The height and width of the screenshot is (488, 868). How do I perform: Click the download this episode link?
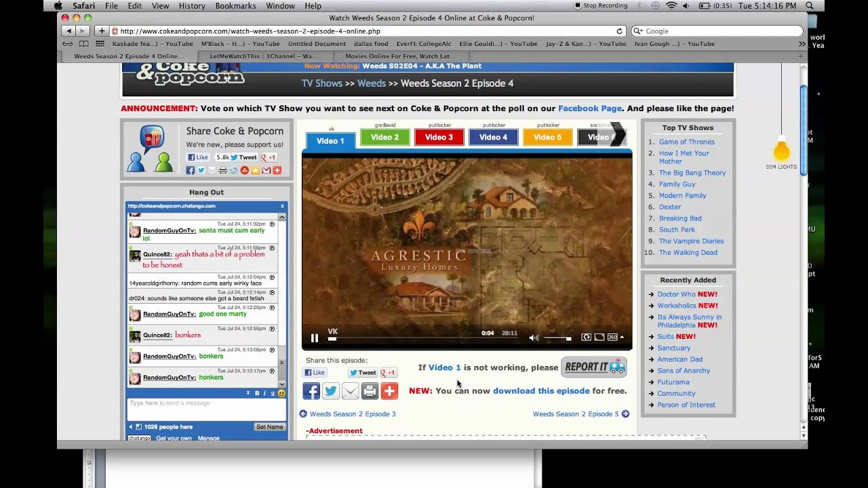pos(541,391)
